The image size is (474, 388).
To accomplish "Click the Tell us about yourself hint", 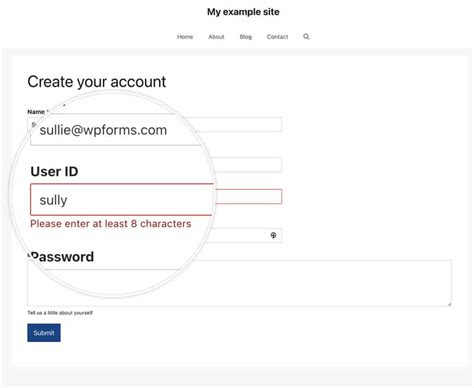I will tap(60, 313).
